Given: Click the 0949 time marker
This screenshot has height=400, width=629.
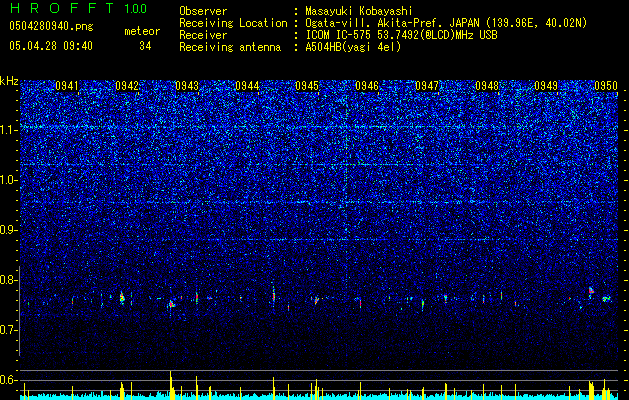Looking at the screenshot, I should pyautogui.click(x=546, y=86).
